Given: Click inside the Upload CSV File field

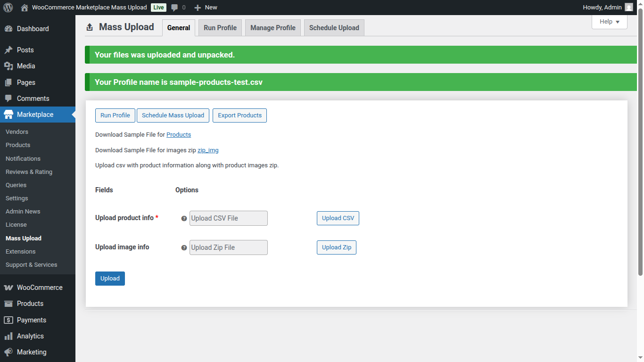Looking at the screenshot, I should (x=228, y=218).
